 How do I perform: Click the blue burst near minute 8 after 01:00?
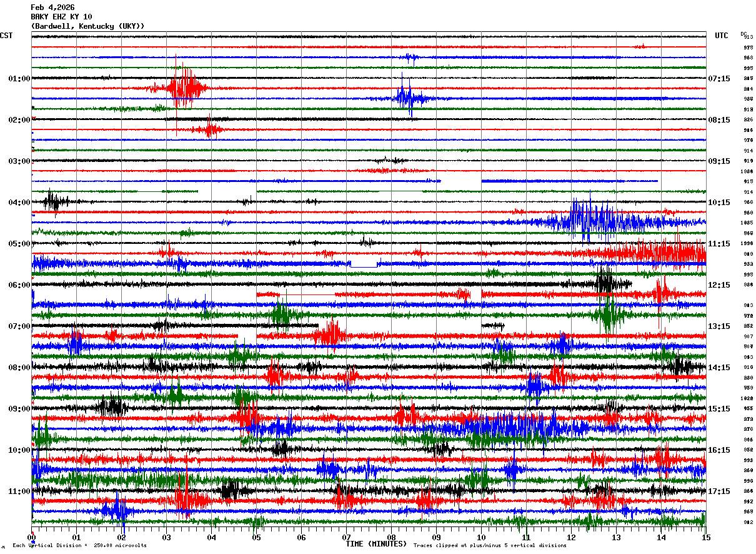405,99
